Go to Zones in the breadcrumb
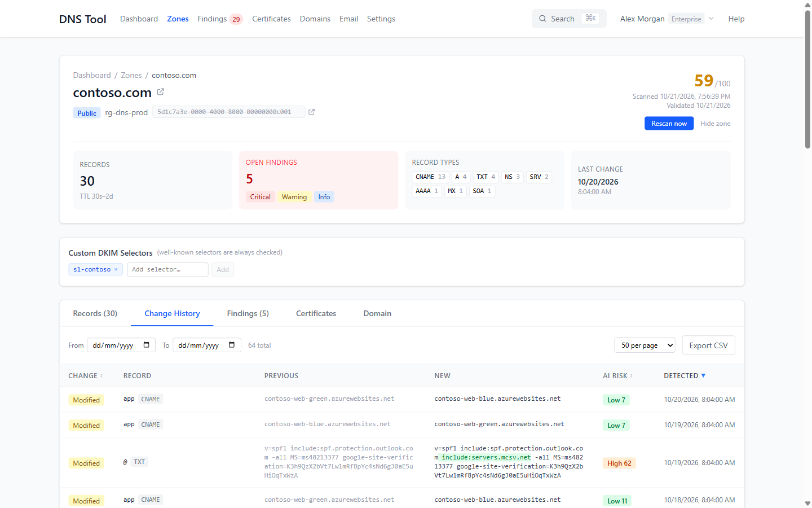 point(131,75)
